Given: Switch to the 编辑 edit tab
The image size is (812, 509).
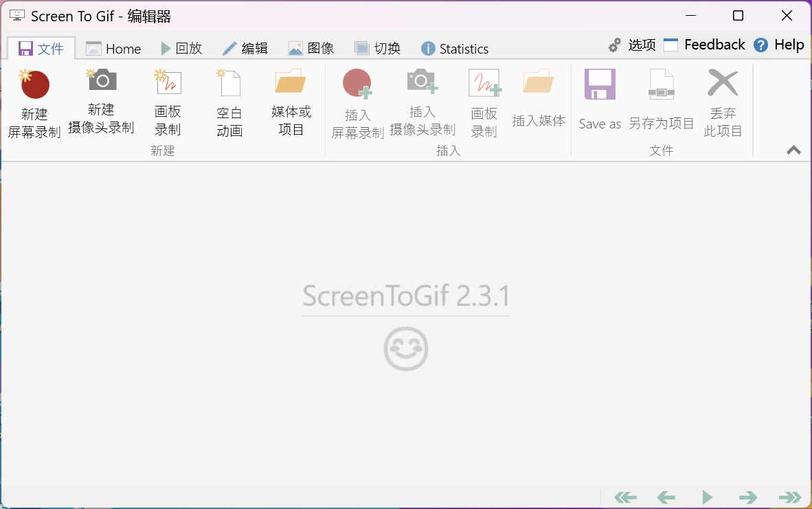Looking at the screenshot, I should pyautogui.click(x=245, y=49).
